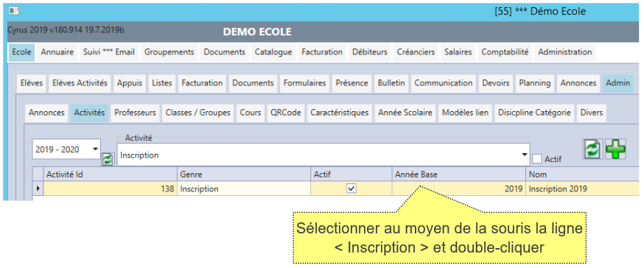Screen dimensions: 644x268
Task: Expand the Activité dropdown arrow
Action: pos(524,155)
